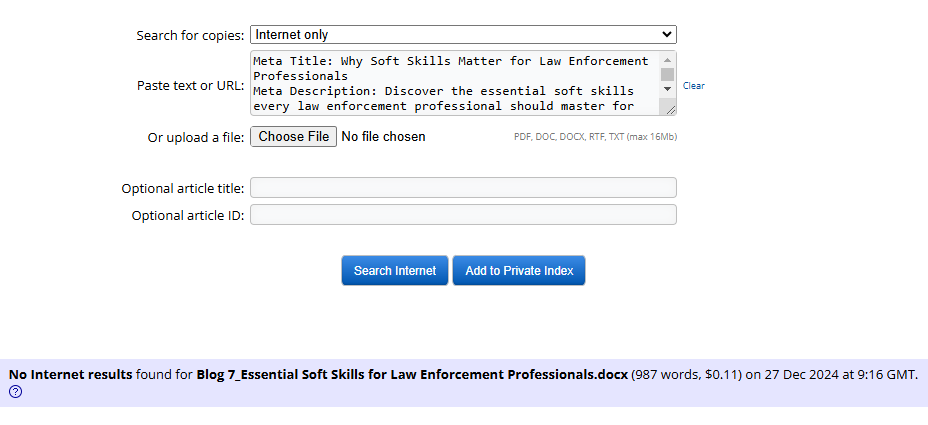Focus the Optional article ID field
This screenshot has height=425, width=928.
click(463, 214)
